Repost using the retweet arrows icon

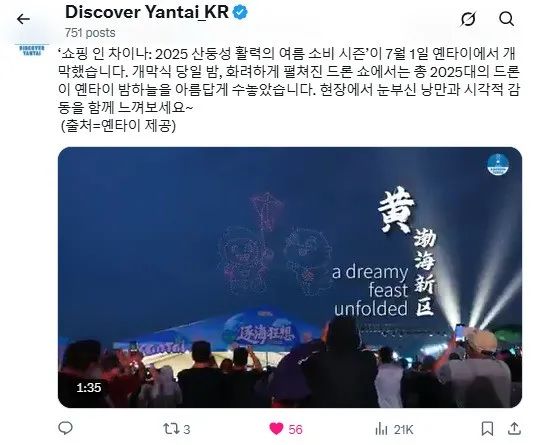pyautogui.click(x=171, y=429)
